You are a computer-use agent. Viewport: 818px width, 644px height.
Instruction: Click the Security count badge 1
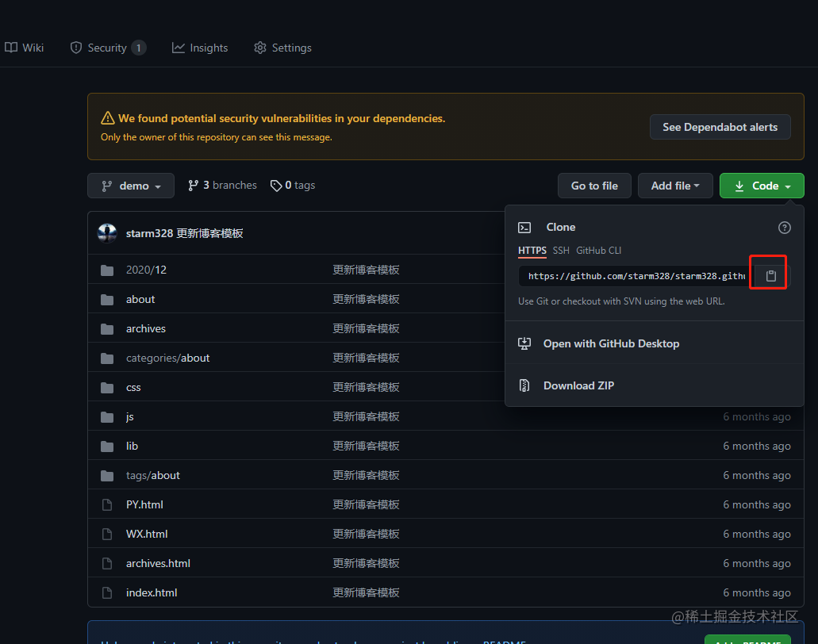point(138,48)
